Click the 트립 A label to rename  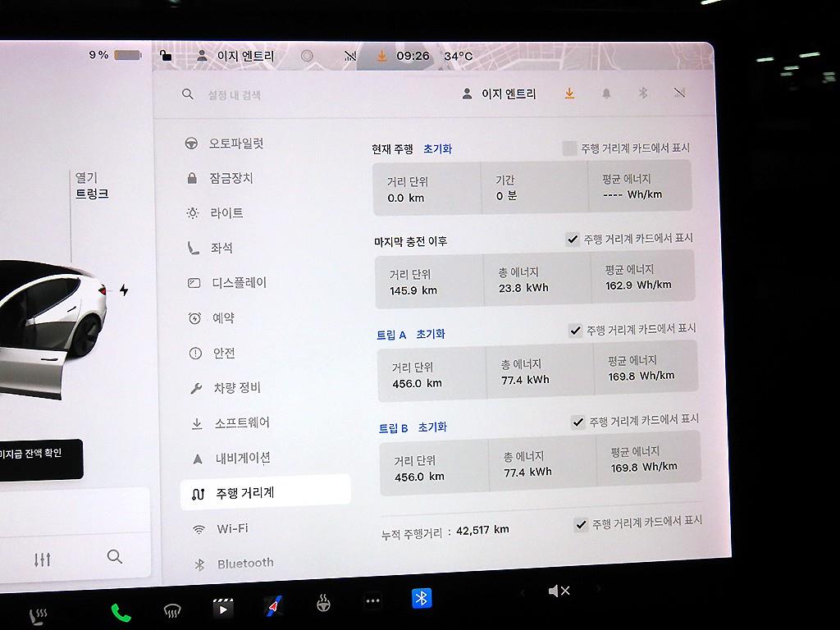(391, 336)
